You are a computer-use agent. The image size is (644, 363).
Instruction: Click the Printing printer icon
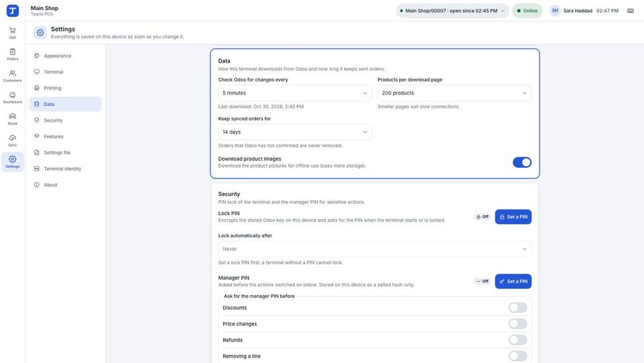[x=36, y=88]
